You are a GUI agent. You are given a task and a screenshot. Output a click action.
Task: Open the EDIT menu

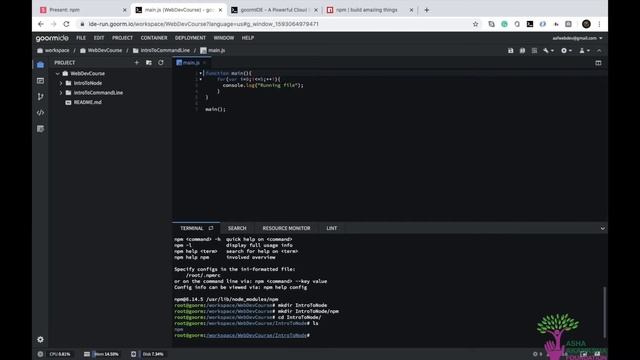tap(99, 38)
